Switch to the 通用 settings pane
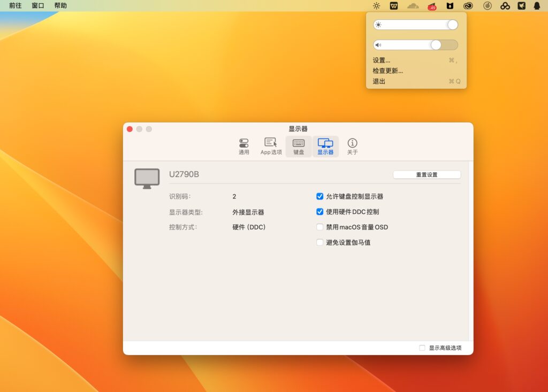The image size is (548, 392). tap(244, 144)
